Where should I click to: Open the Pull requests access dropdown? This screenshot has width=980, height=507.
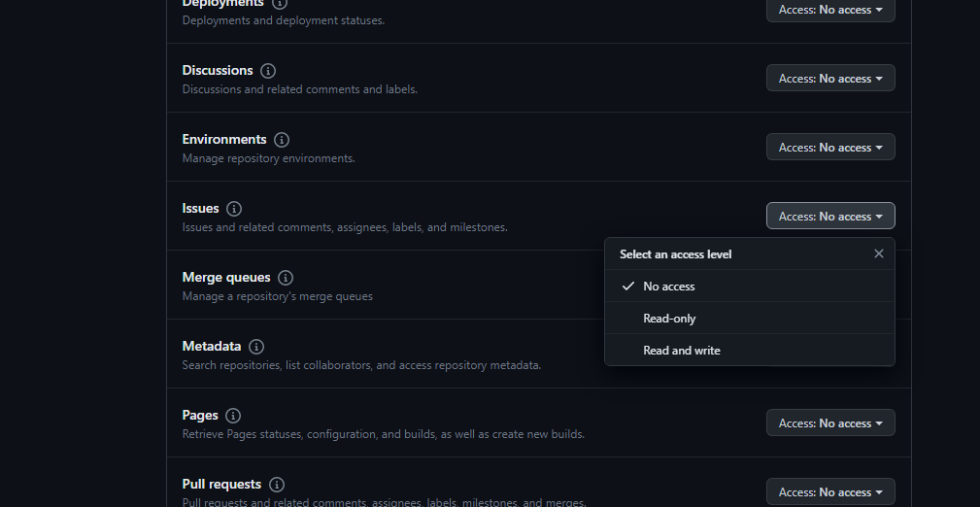pos(830,492)
